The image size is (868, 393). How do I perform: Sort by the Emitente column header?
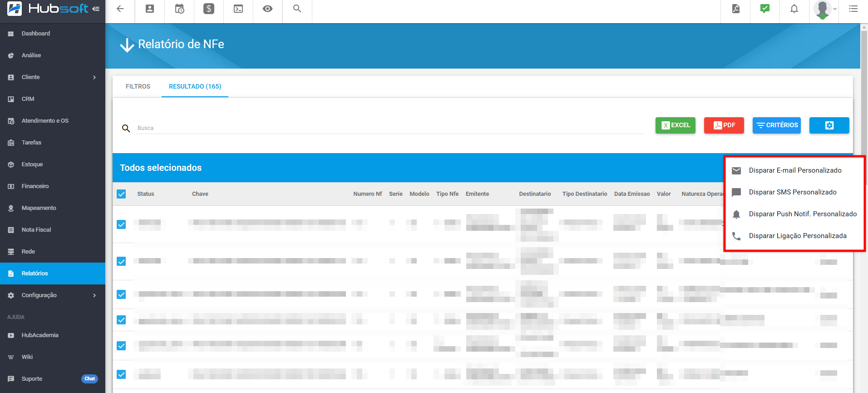pyautogui.click(x=477, y=194)
